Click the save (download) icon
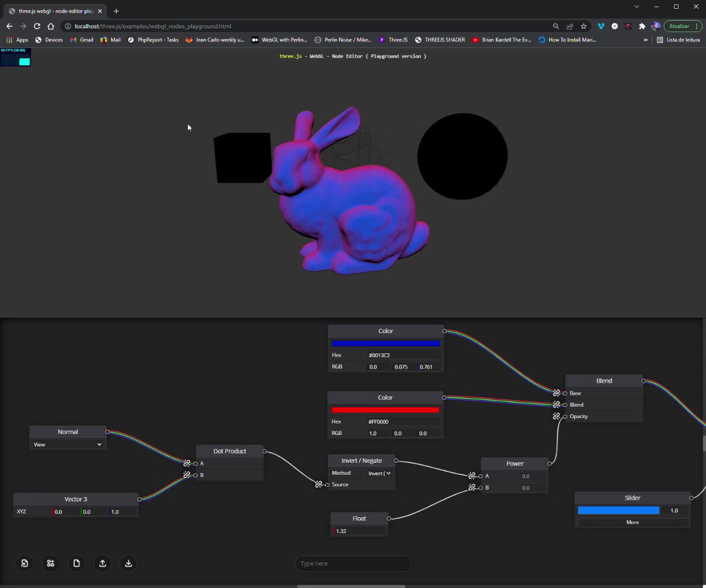This screenshot has height=588, width=706. tap(128, 563)
